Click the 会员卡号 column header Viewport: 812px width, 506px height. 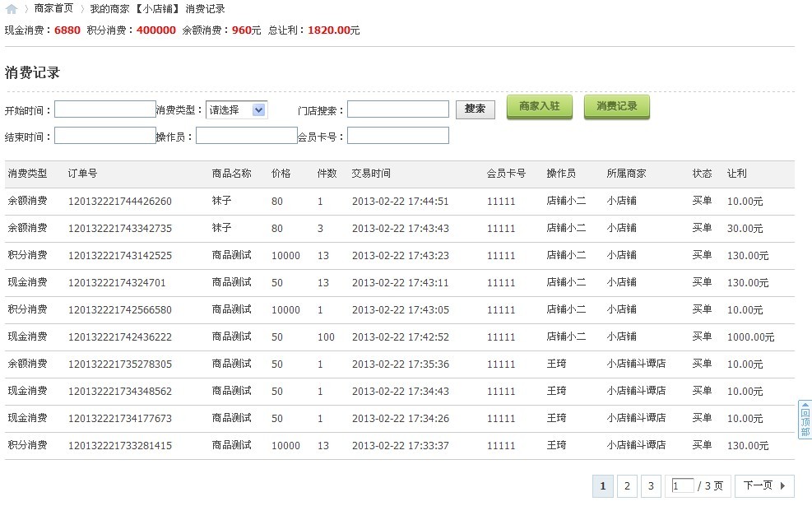pyautogui.click(x=506, y=174)
